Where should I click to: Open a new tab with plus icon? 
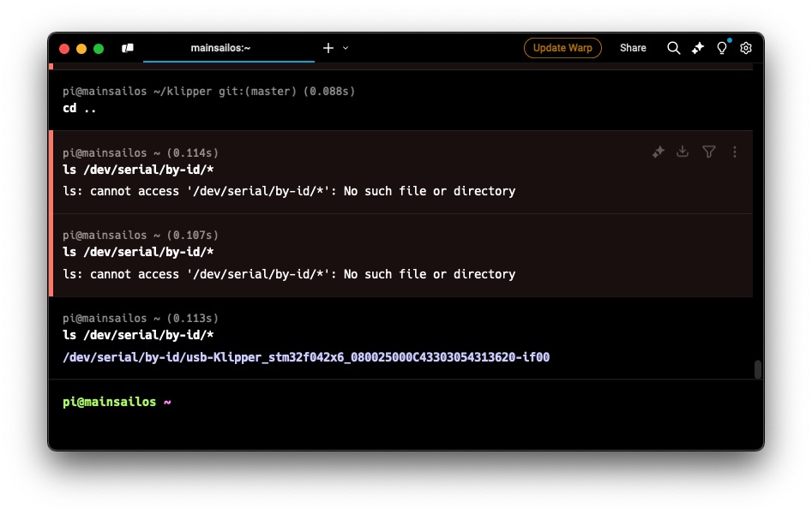tap(328, 48)
